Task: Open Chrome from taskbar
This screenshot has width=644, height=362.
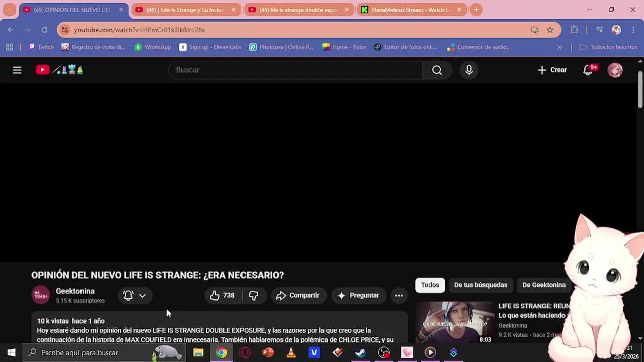Action: [221, 353]
